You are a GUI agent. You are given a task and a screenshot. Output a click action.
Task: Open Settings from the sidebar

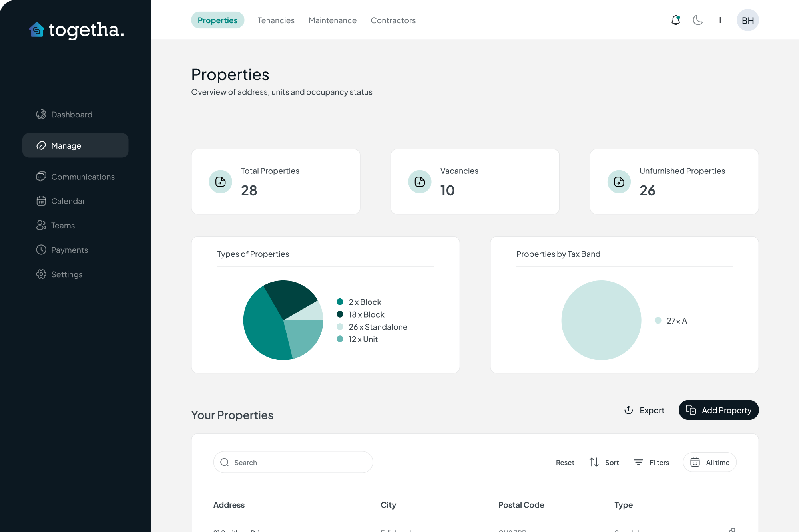point(66,274)
